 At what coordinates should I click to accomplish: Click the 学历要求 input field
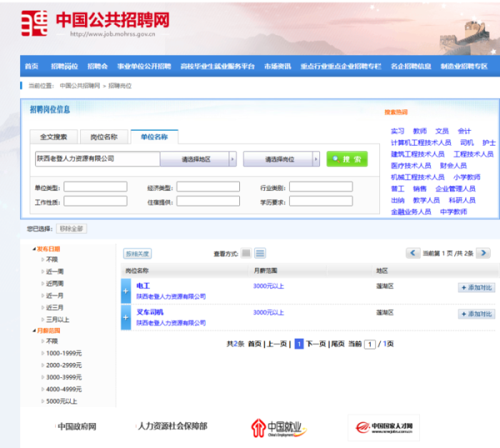pos(321,201)
